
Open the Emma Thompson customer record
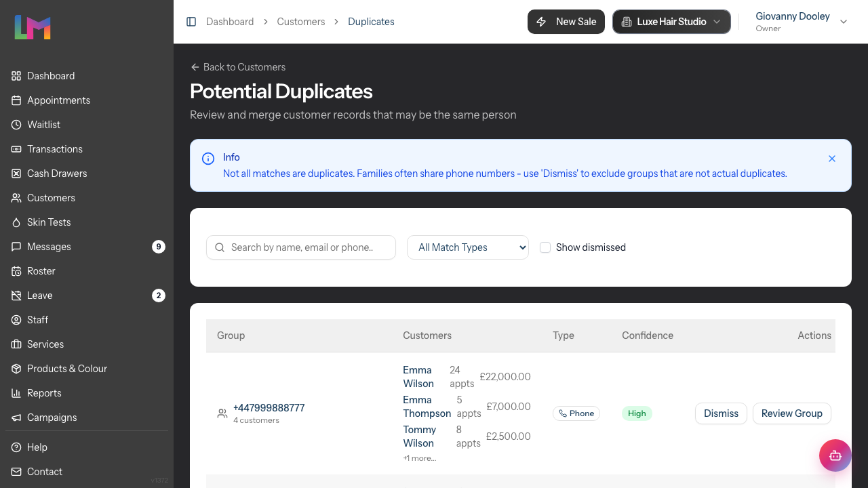pyautogui.click(x=427, y=407)
